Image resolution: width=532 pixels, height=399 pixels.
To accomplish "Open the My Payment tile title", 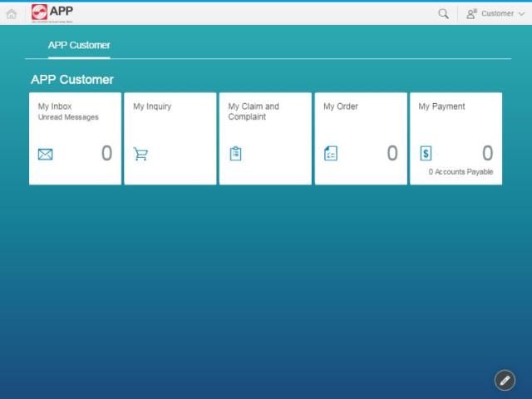I will 441,106.
